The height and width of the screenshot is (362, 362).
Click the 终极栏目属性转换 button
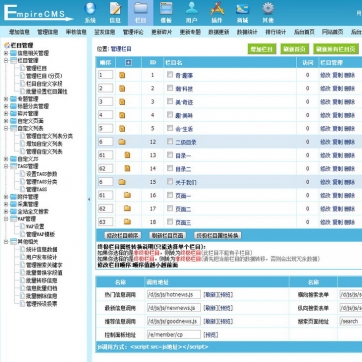(x=217, y=235)
